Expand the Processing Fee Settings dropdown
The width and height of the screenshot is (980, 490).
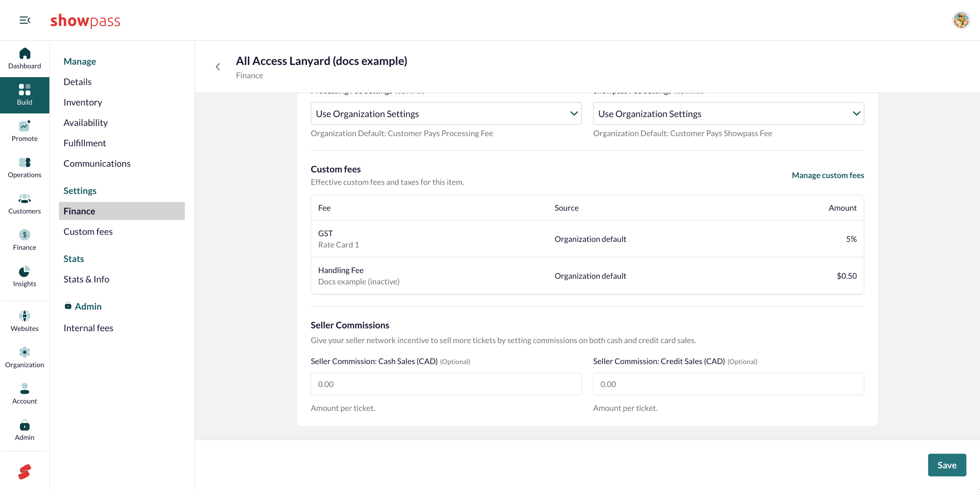coord(446,113)
